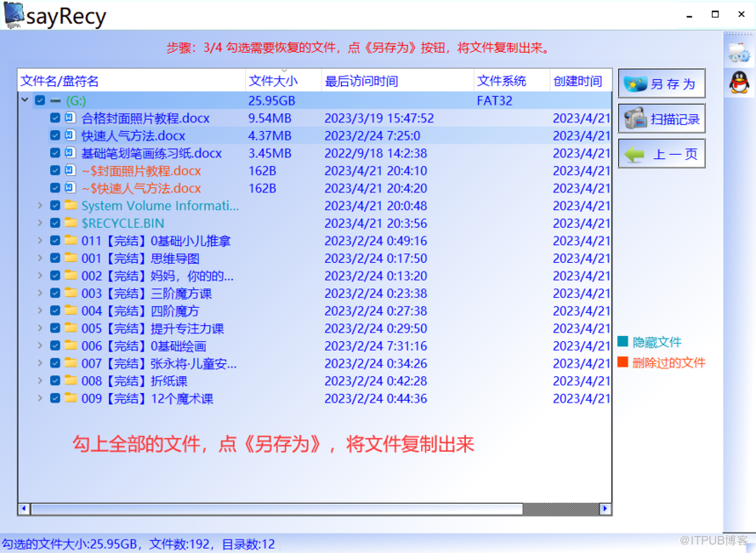Expand the 003 三阶魔方课 folder
Screen dimensions: 756x553
(x=41, y=293)
